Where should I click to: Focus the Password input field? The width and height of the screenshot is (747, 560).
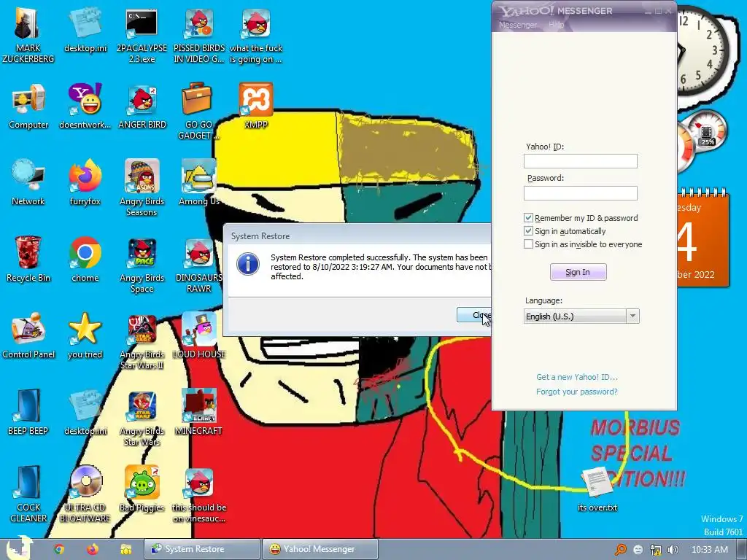tap(580, 192)
